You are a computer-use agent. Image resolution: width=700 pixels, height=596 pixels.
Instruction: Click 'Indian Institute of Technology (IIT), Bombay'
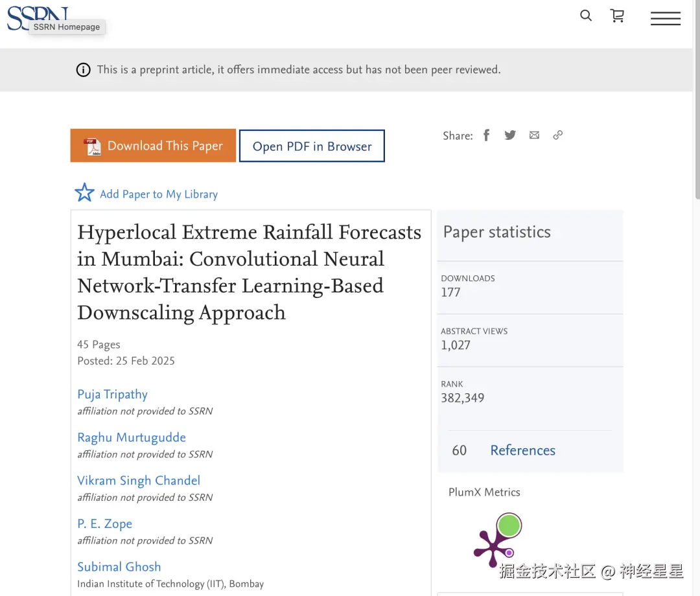pos(170,584)
